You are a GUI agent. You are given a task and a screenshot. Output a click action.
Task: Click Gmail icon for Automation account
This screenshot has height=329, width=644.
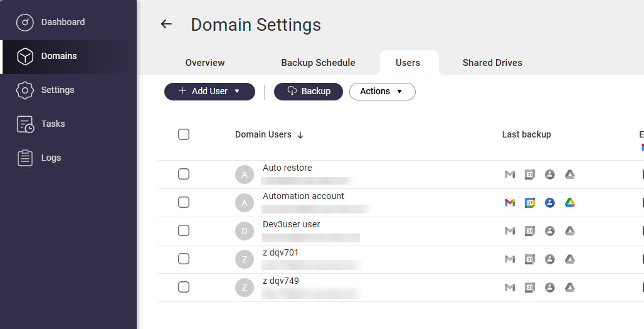pos(510,203)
